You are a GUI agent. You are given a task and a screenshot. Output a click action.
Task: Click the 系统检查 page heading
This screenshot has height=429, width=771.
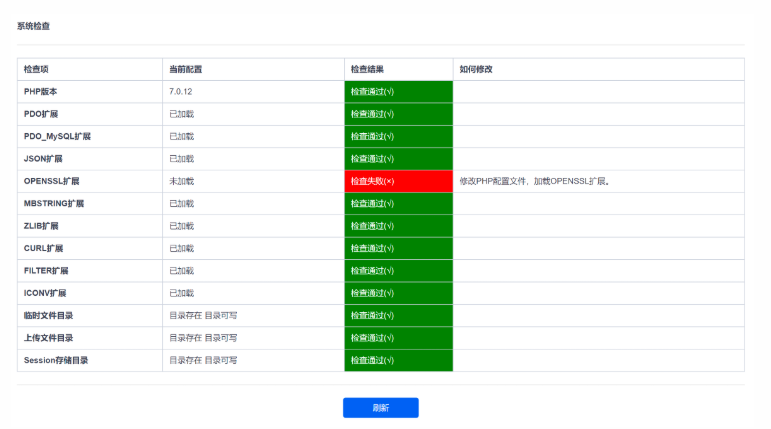[33, 26]
